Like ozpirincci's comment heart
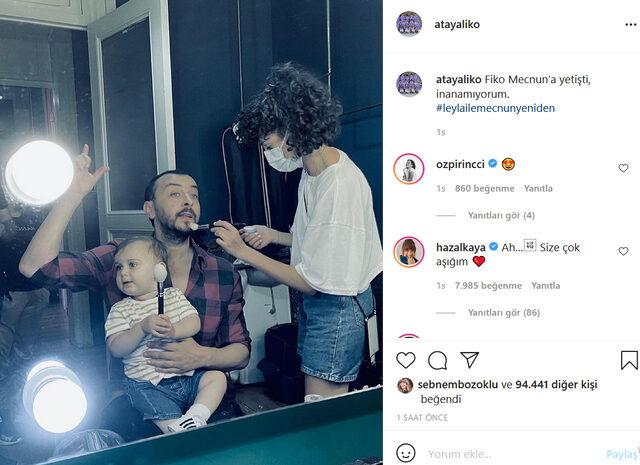 pyautogui.click(x=623, y=168)
